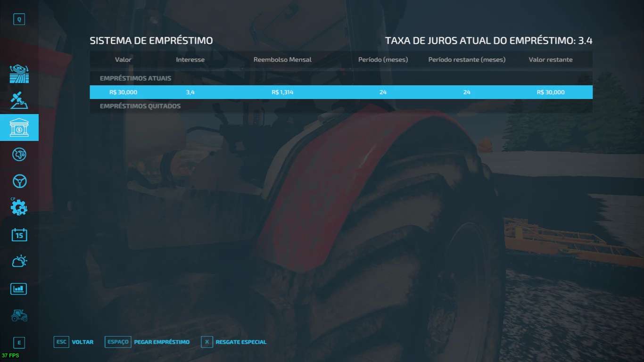Click the Empréstimos Quitados section header
Image resolution: width=644 pixels, height=362 pixels.
(140, 106)
